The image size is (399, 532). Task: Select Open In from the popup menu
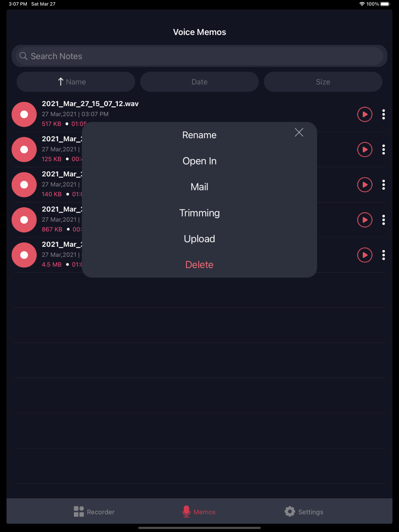[199, 161]
